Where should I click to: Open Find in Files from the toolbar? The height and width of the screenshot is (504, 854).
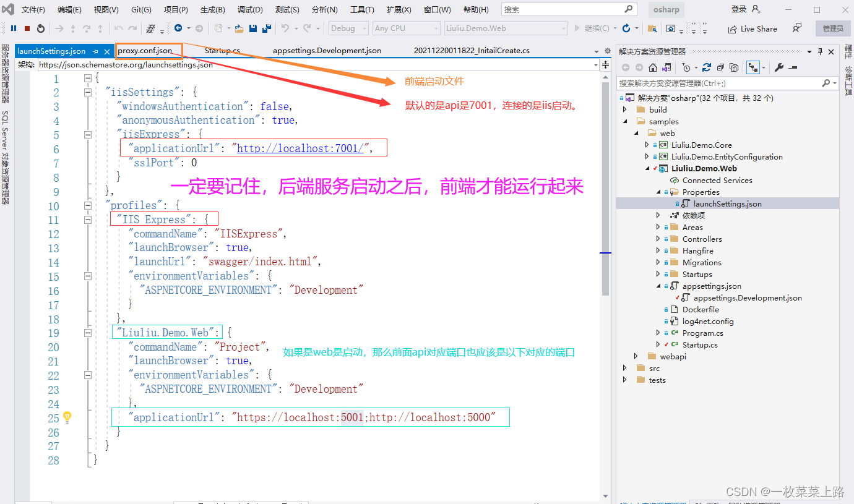pyautogui.click(x=652, y=28)
